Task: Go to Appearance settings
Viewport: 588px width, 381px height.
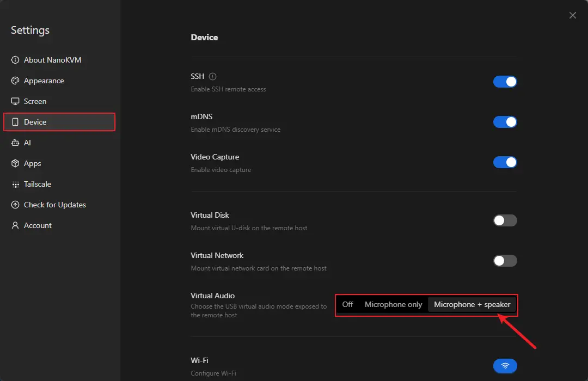Action: [x=59, y=81]
